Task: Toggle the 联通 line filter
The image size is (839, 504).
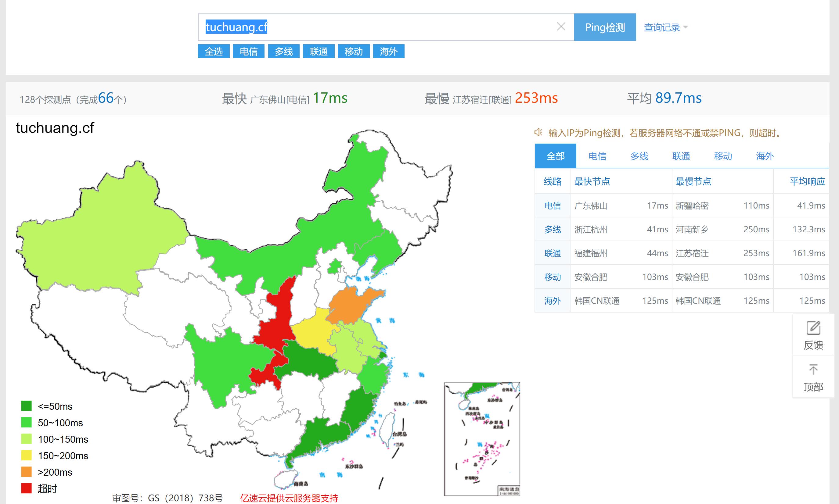Action: tap(319, 52)
